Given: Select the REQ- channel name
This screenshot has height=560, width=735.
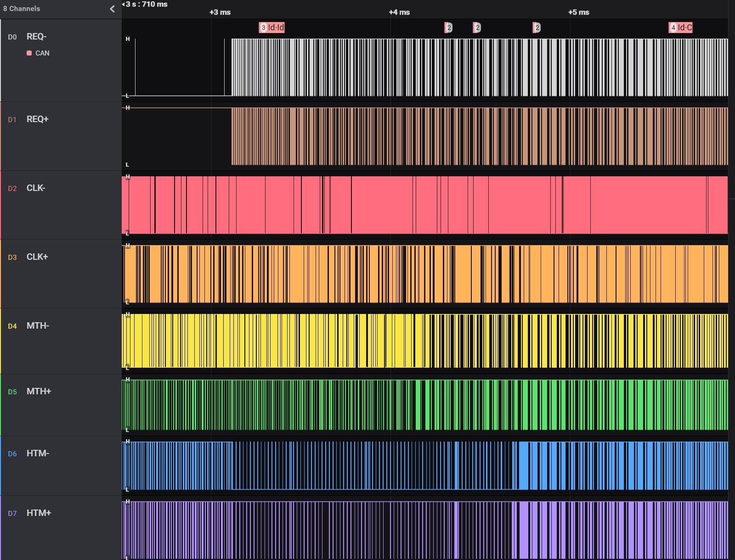Looking at the screenshot, I should pos(36,37).
